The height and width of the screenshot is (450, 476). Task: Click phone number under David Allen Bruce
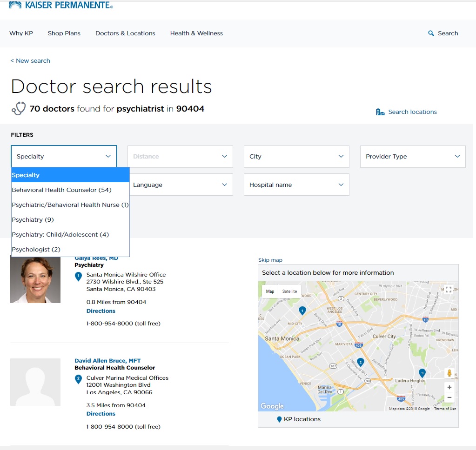click(123, 427)
